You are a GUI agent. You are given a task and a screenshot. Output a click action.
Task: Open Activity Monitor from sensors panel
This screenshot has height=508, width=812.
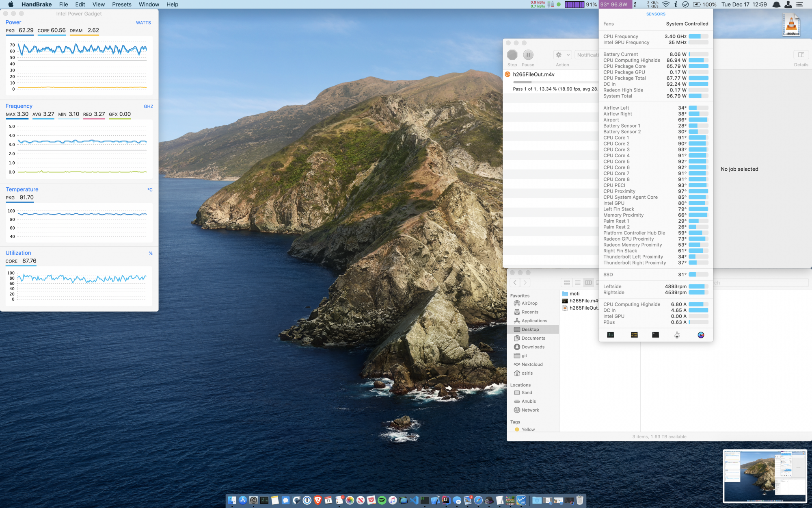coord(611,335)
